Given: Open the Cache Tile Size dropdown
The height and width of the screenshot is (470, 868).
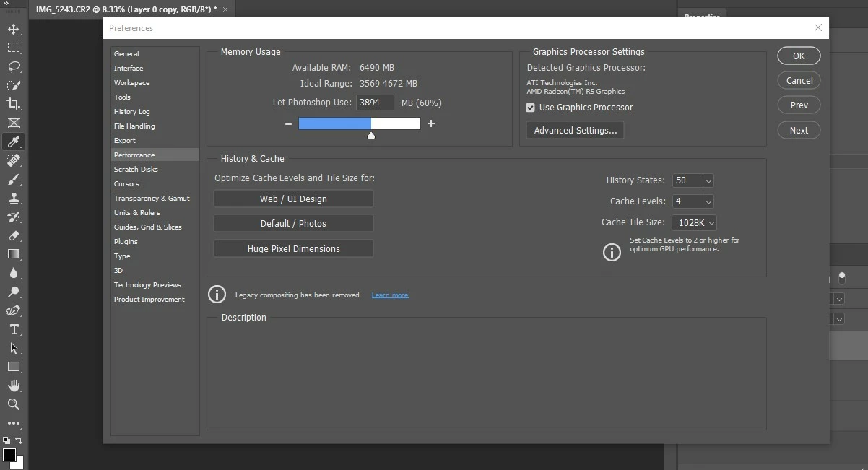Looking at the screenshot, I should click(694, 223).
